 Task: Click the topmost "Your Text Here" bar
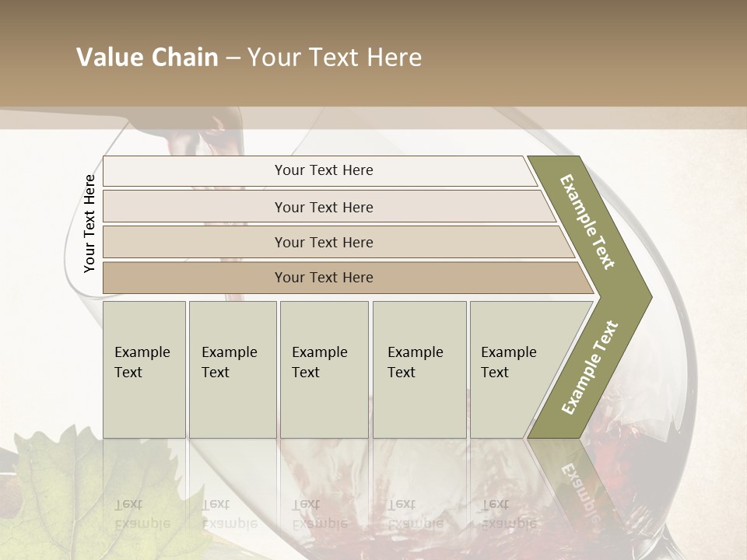point(323,170)
